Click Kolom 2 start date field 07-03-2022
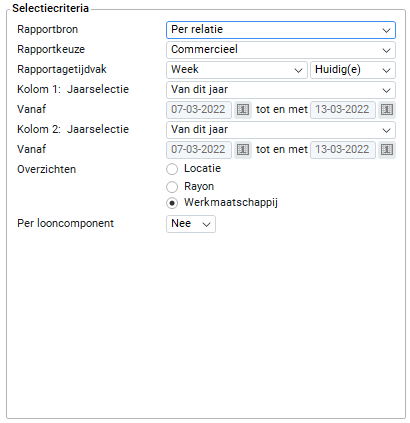 click(199, 150)
